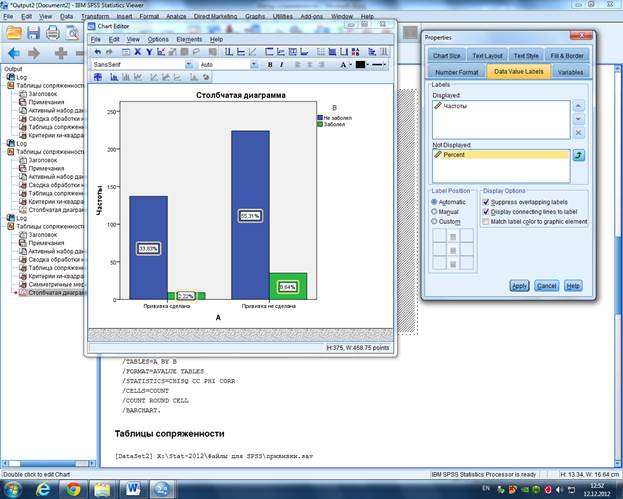Open Properties window icon in Chart Editor
Image resolution: width=623 pixels, height=499 pixels.
click(126, 52)
